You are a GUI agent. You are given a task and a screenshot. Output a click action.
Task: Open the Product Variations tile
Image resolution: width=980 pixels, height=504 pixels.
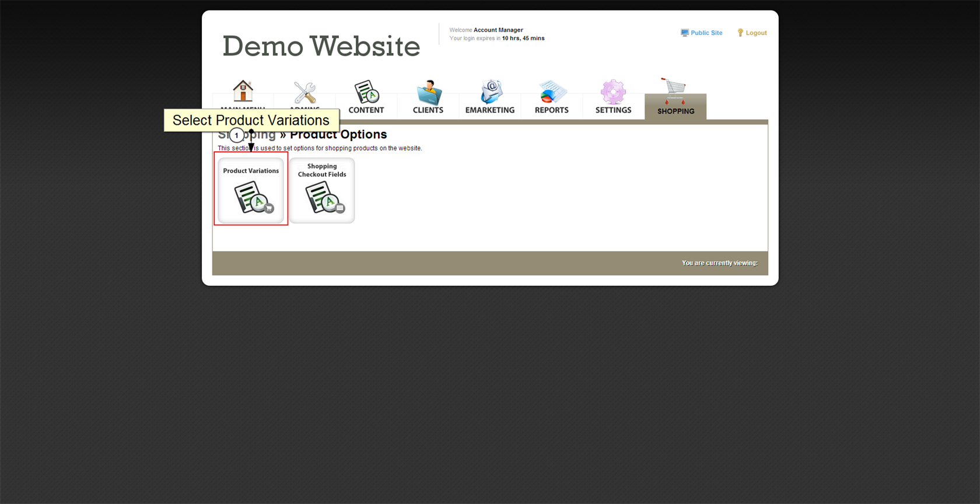(x=251, y=191)
